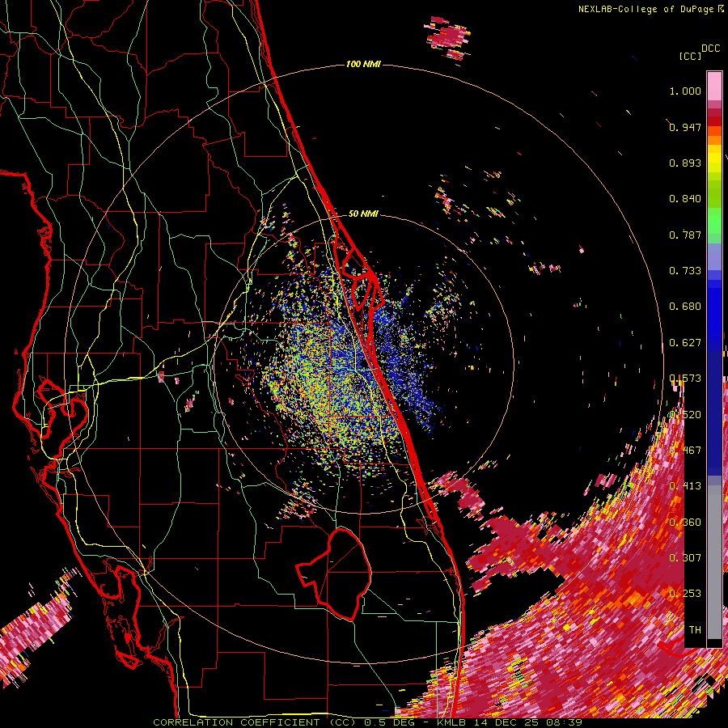Click the 0.627 legend value

coord(685,343)
